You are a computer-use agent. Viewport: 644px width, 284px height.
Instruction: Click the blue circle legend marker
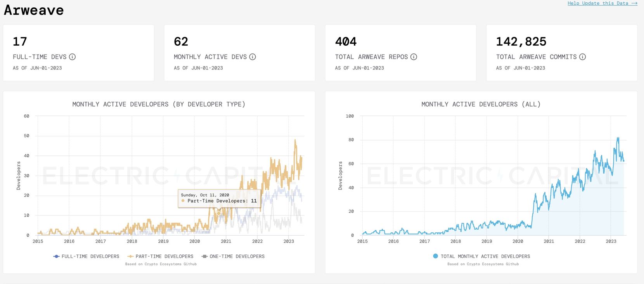[x=435, y=256]
